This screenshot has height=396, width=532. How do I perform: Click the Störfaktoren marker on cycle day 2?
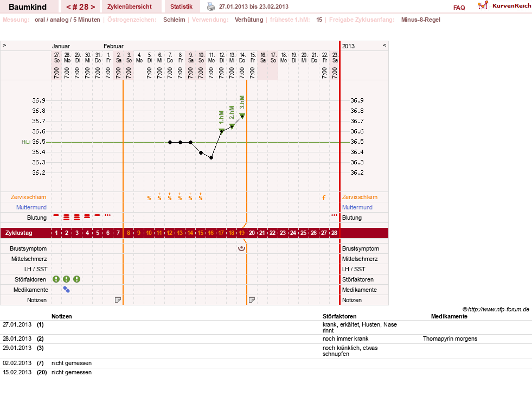(67, 279)
